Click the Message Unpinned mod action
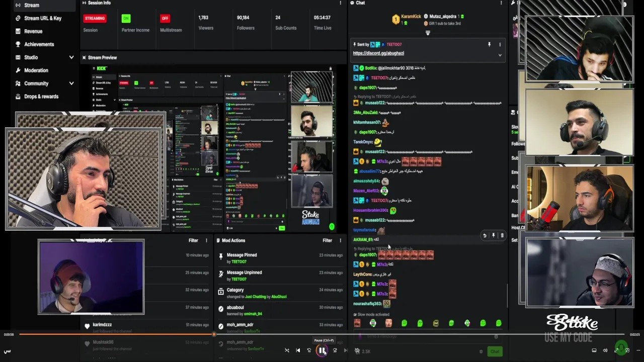 pyautogui.click(x=280, y=276)
